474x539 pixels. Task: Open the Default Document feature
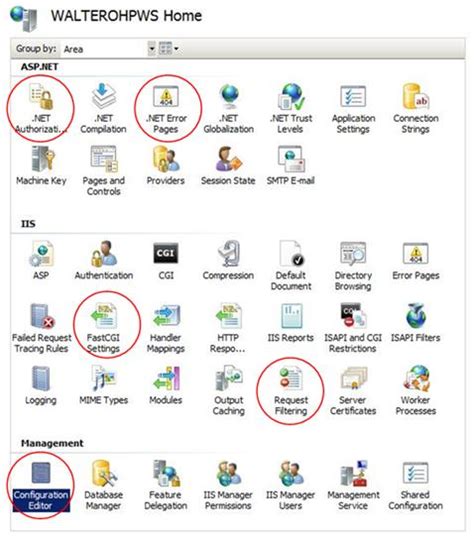coord(291,266)
